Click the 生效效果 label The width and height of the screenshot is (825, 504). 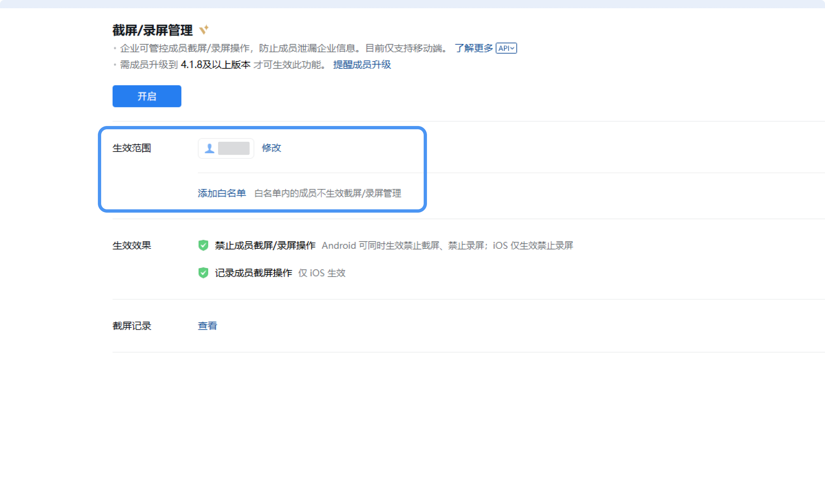click(132, 245)
